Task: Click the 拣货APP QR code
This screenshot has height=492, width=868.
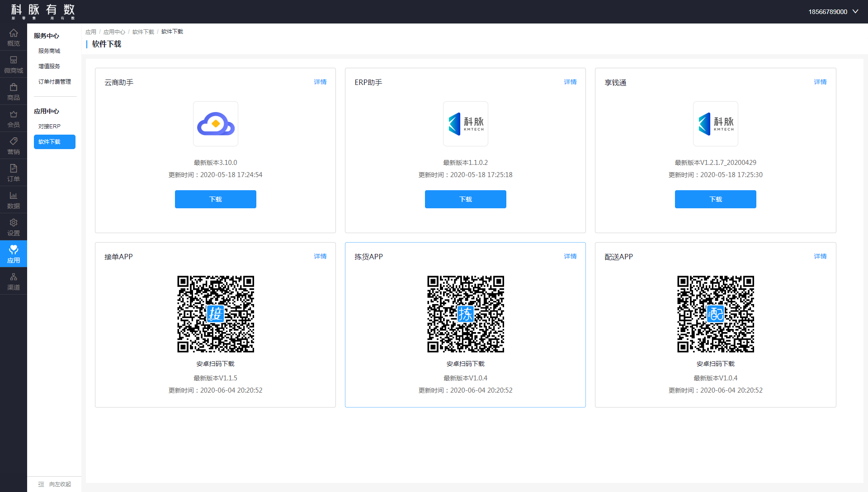Action: [466, 314]
